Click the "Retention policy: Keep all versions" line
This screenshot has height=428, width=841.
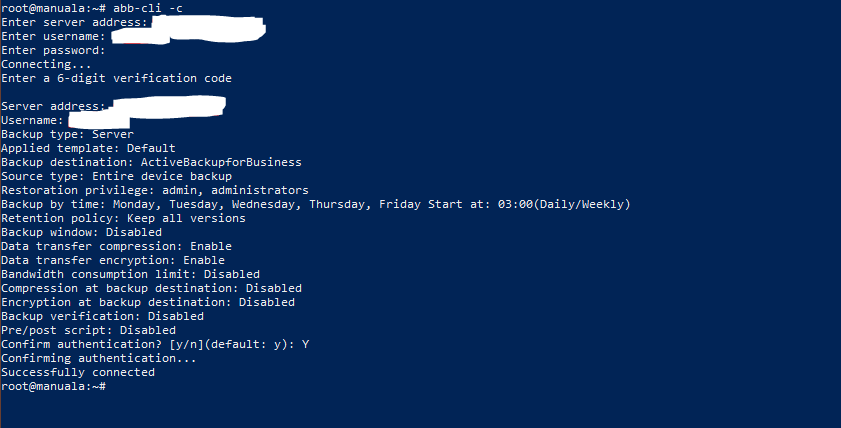pos(123,218)
